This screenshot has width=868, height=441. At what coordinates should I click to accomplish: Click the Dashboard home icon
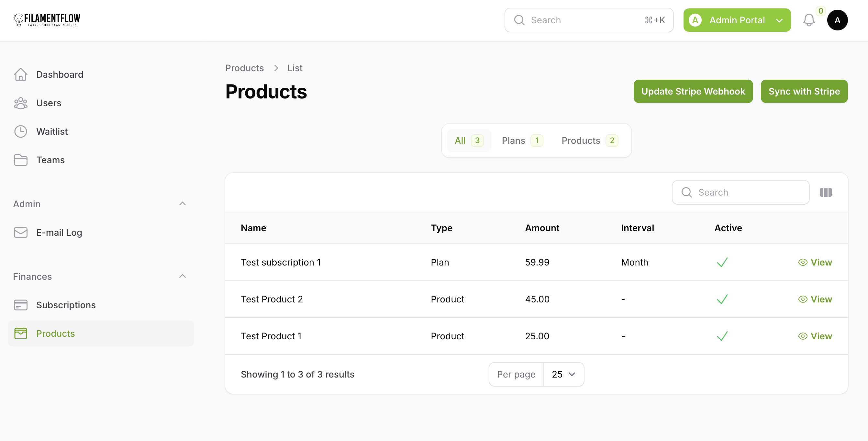tap(21, 74)
